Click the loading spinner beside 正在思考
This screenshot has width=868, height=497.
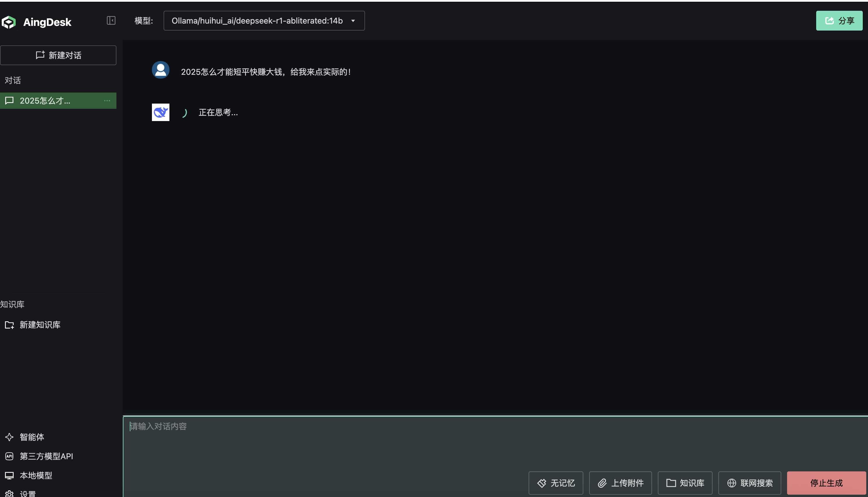(184, 113)
